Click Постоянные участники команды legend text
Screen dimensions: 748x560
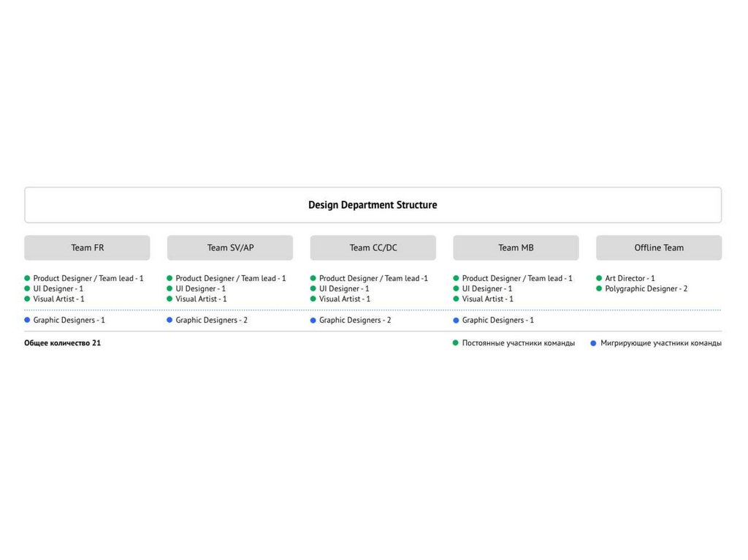point(518,343)
